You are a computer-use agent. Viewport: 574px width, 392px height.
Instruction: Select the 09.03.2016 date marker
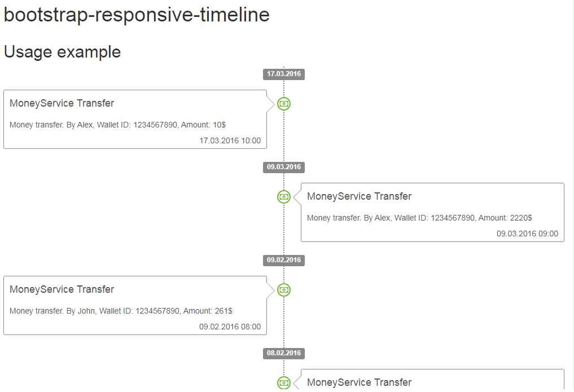coord(284,167)
